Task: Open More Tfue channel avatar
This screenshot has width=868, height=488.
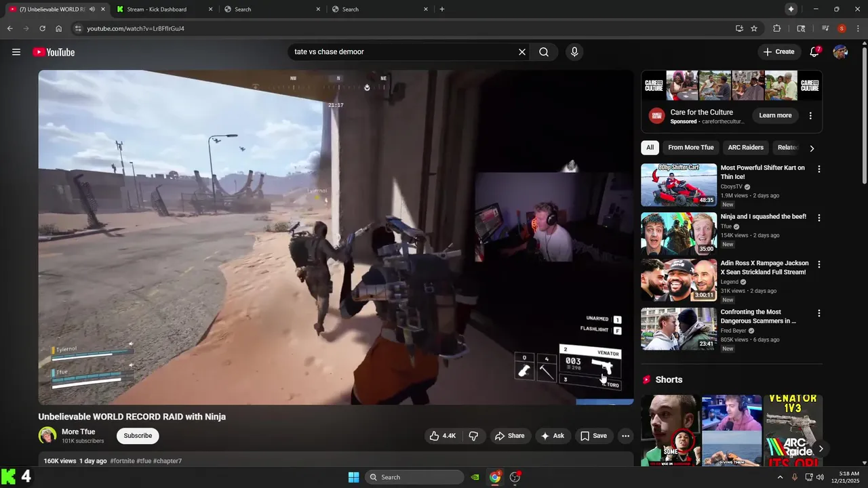Action: tap(47, 436)
